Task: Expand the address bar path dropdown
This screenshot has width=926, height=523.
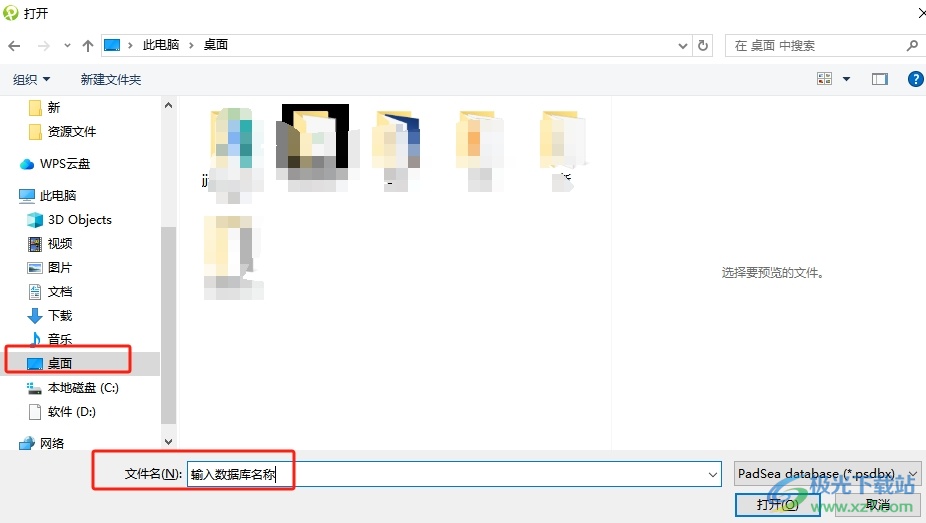Action: 683,45
